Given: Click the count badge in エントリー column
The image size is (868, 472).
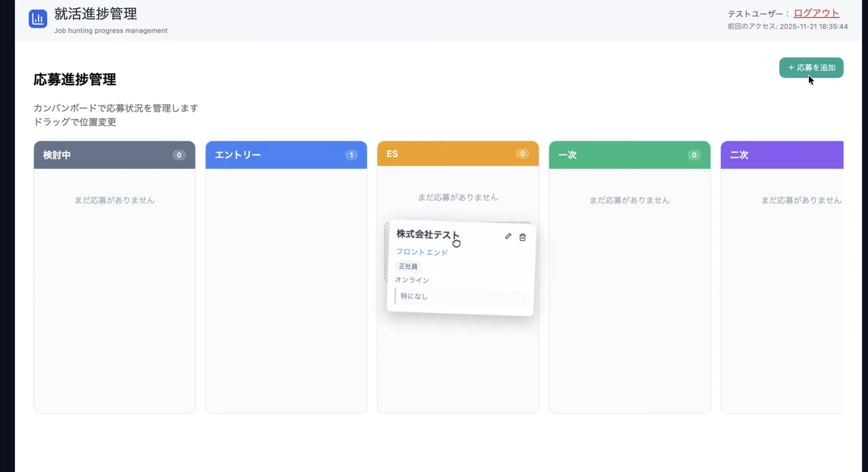Looking at the screenshot, I should [351, 155].
